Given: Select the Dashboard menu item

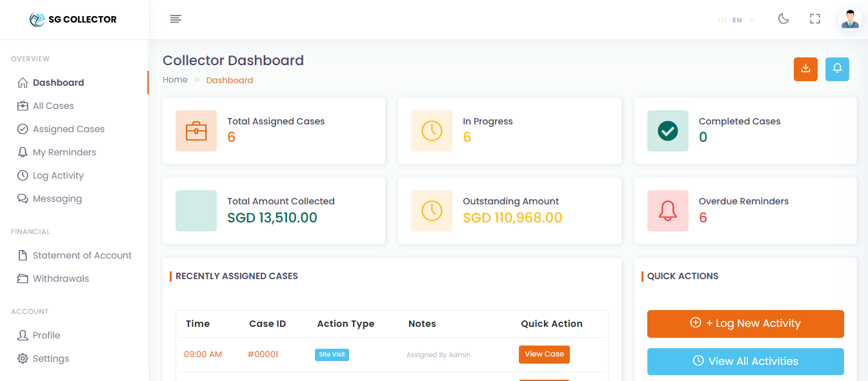Looking at the screenshot, I should click(58, 82).
